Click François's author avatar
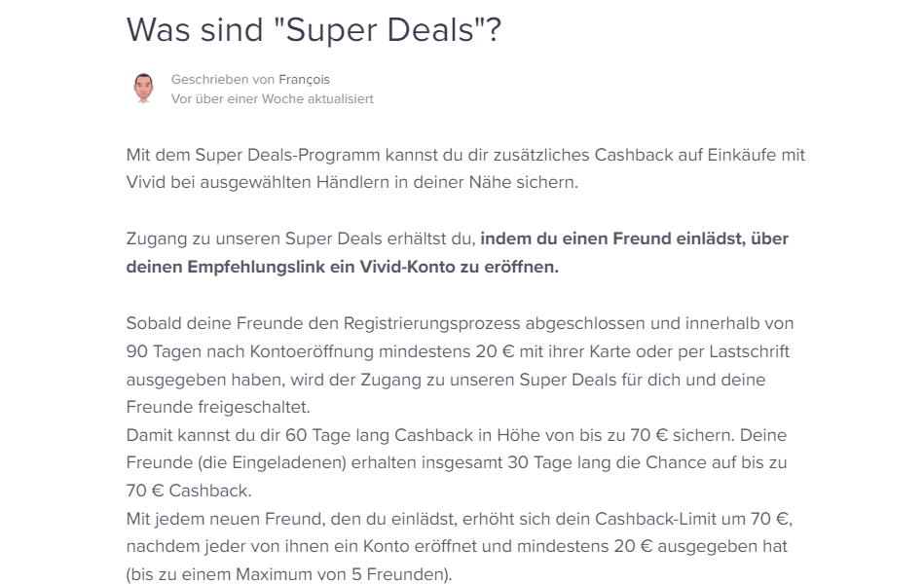 pyautogui.click(x=143, y=89)
